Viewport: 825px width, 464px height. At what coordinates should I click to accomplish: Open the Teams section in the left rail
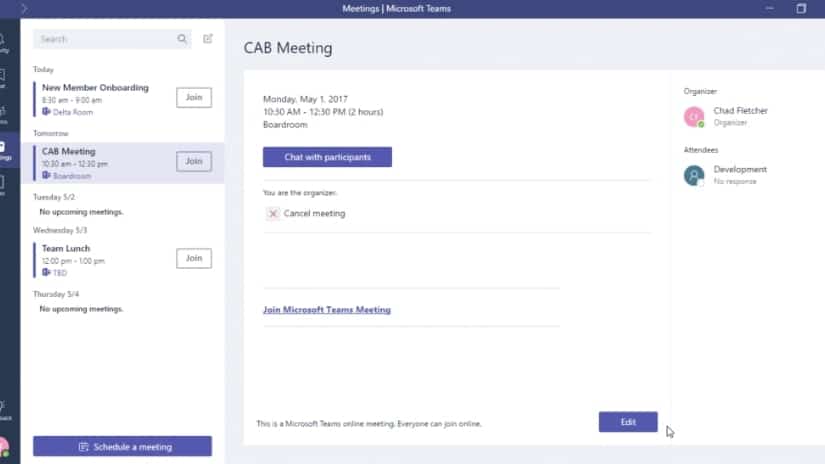tap(3, 114)
